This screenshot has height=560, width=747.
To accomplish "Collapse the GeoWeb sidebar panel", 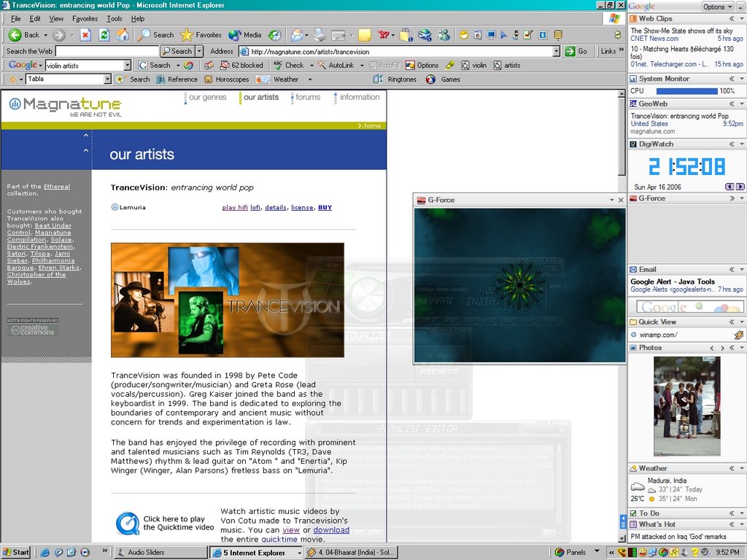I will tap(731, 104).
